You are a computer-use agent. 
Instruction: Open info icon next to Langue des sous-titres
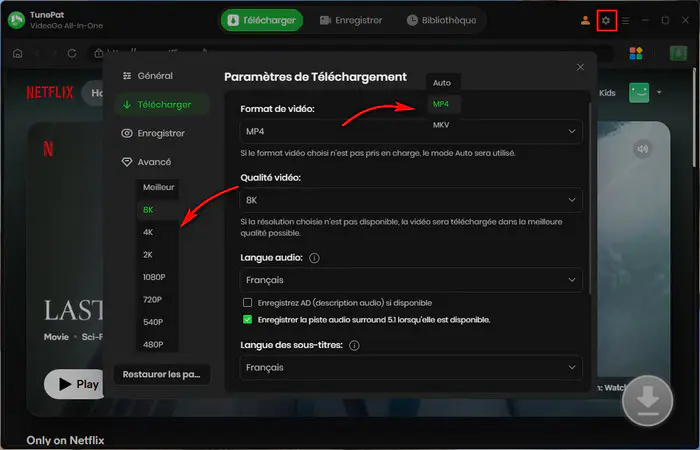point(354,346)
